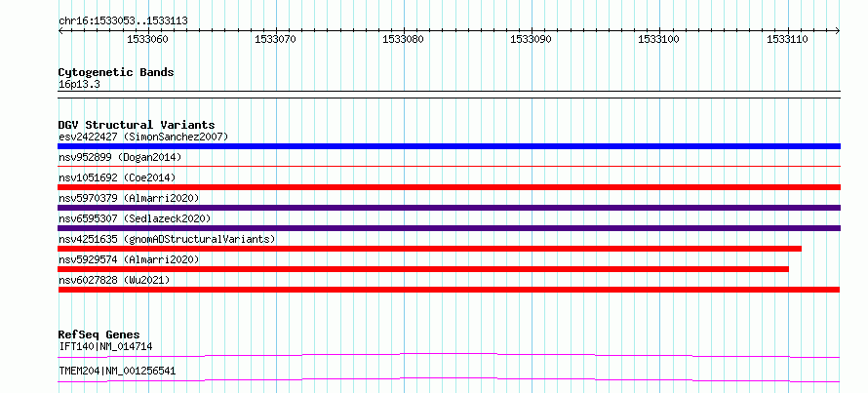Click the 1533060 ruler position label

(x=148, y=39)
